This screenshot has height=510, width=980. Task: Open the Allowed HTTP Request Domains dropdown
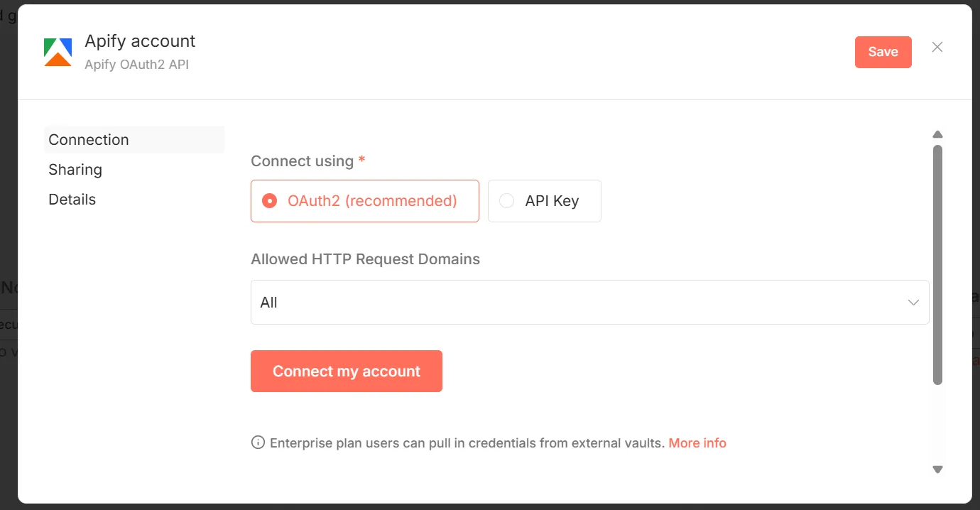(x=589, y=302)
